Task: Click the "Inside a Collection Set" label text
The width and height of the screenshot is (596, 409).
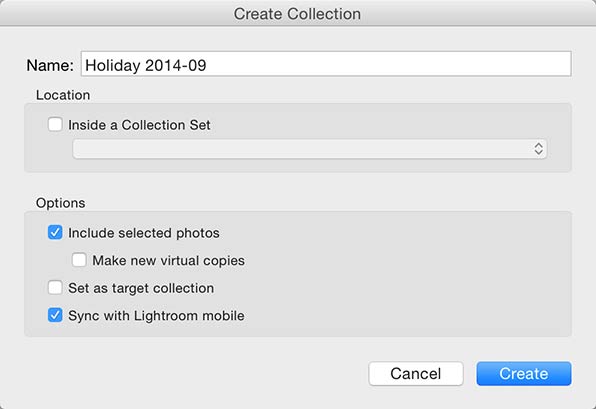Action: tap(139, 125)
